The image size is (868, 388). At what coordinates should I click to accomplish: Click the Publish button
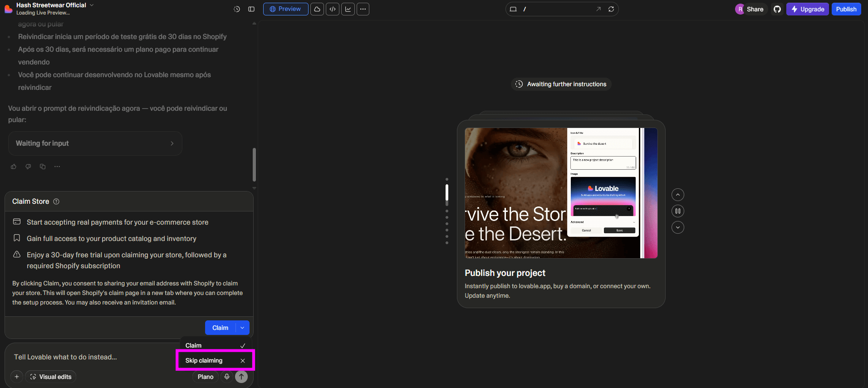[x=846, y=9]
